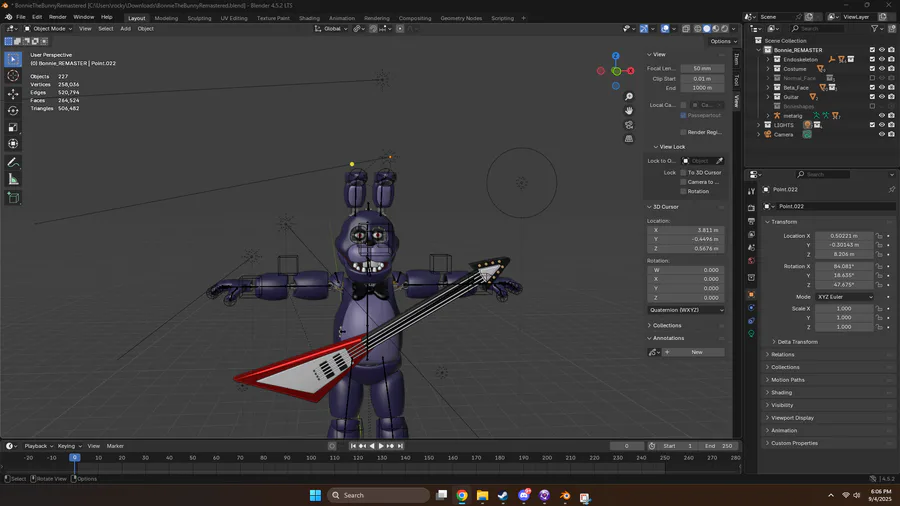Open the Render menu

[57, 17]
